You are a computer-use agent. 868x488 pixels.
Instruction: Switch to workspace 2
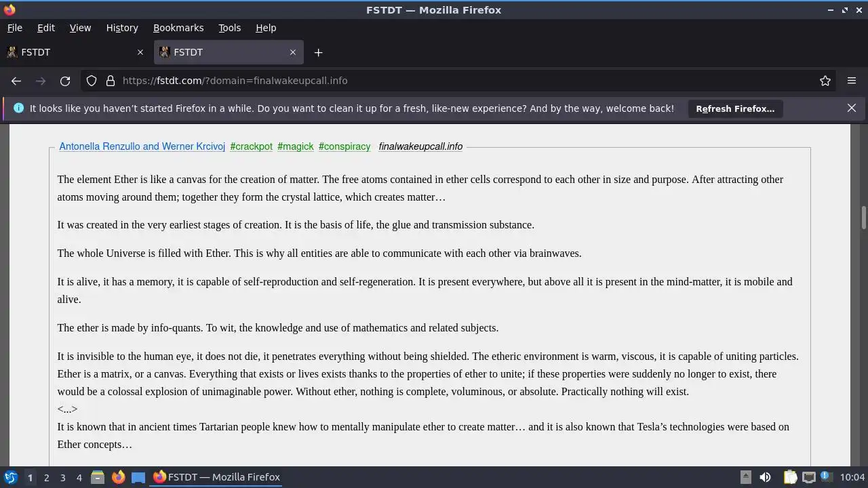point(46,477)
